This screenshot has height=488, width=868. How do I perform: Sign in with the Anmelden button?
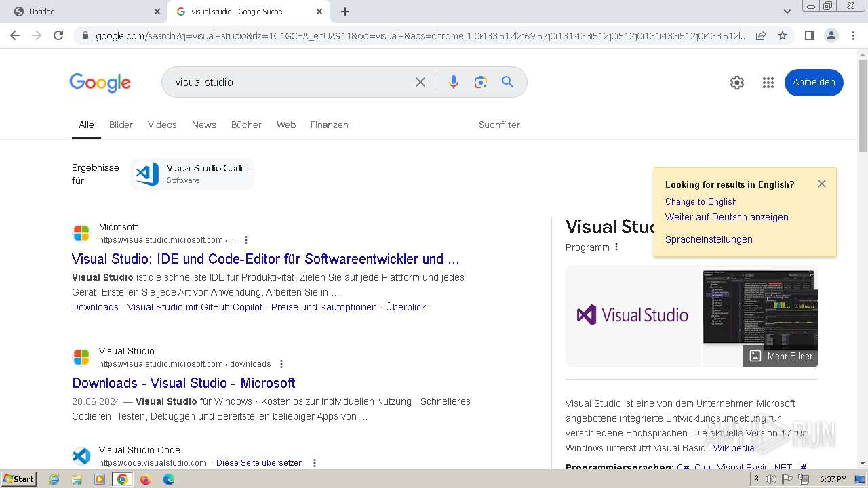pyautogui.click(x=814, y=82)
